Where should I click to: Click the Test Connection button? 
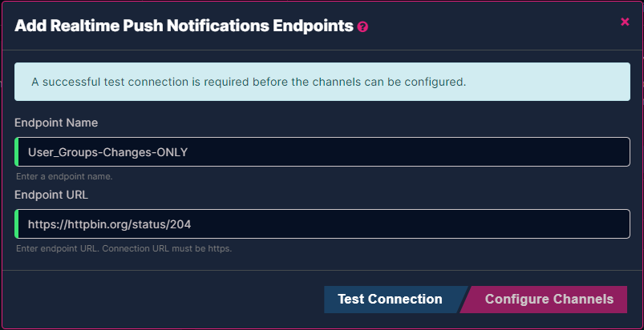[x=391, y=300]
